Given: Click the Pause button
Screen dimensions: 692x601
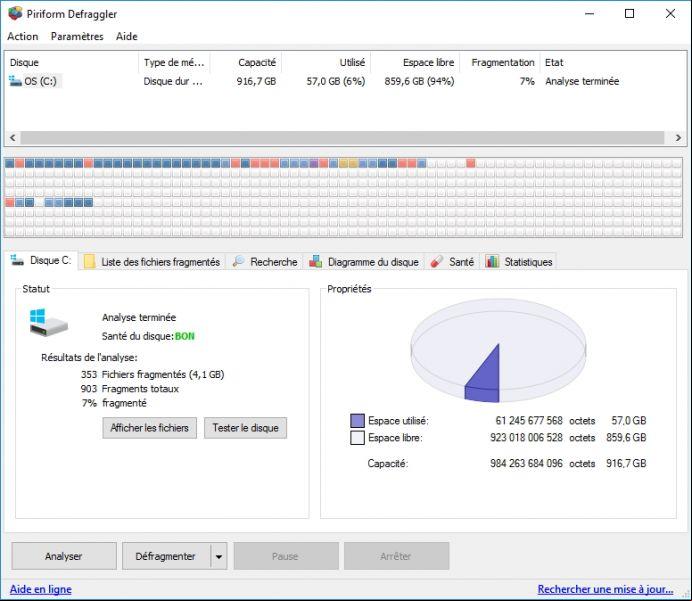Looking at the screenshot, I should click(x=286, y=556).
